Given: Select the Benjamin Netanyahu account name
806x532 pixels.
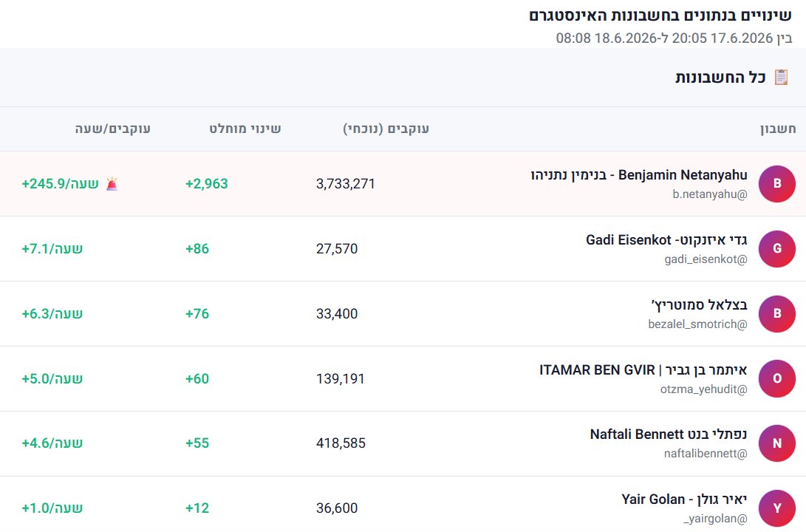Looking at the screenshot, I should click(x=639, y=175).
